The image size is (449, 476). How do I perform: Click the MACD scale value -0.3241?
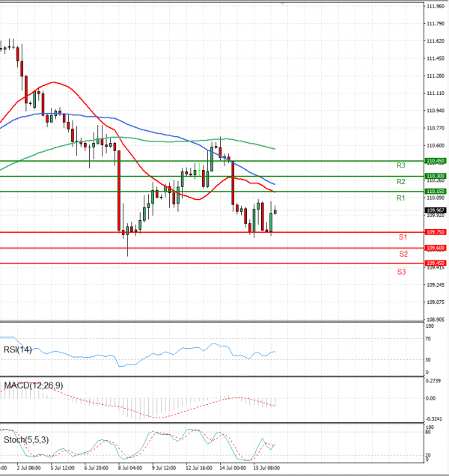433,419
